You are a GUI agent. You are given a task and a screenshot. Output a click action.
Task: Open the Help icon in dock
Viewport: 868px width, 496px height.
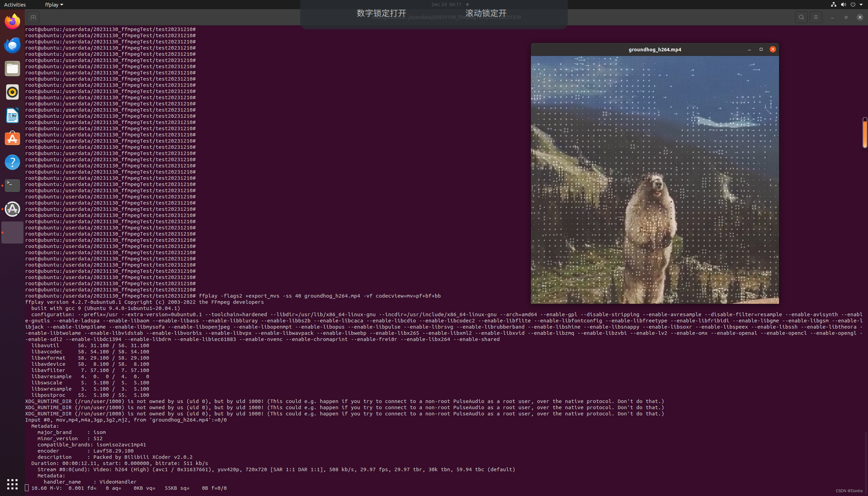12,162
